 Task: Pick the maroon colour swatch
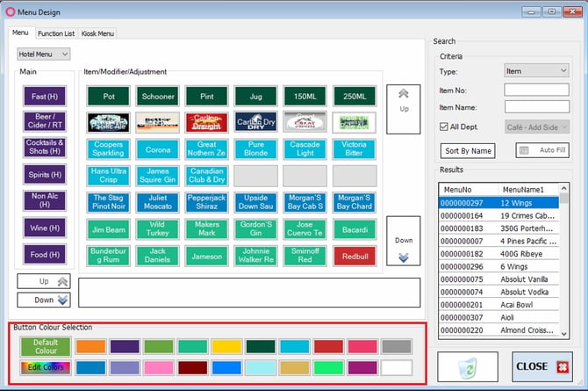[x=192, y=367]
